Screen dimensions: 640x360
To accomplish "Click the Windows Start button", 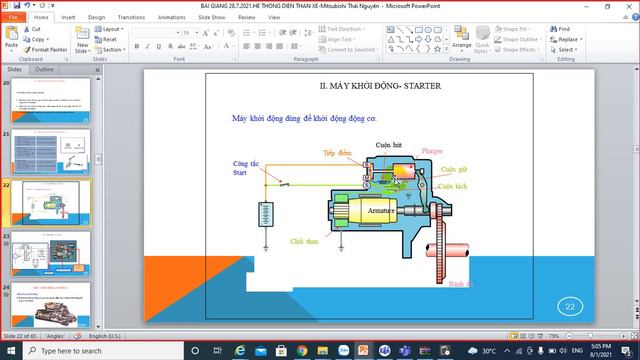I will coord(11,351).
